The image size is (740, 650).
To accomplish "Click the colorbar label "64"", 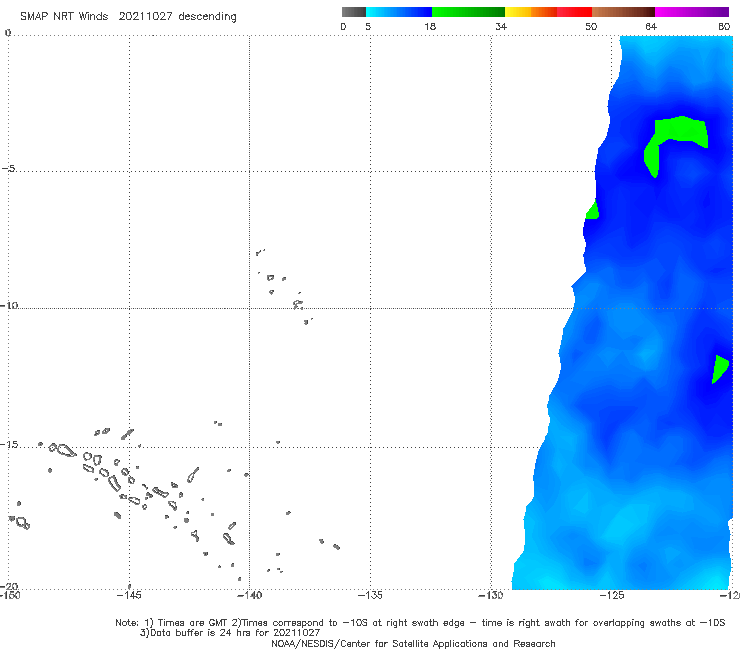I will (x=651, y=26).
